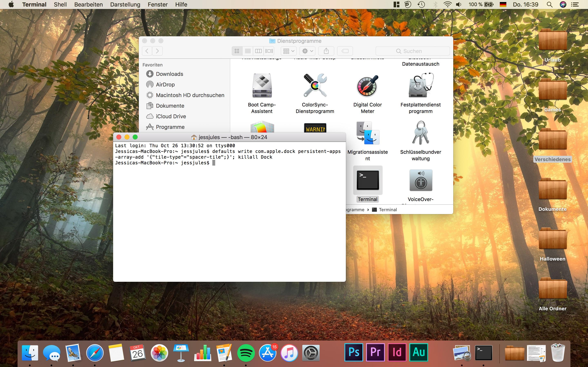Image resolution: width=588 pixels, height=367 pixels.
Task: Open the Shell menu
Action: (x=60, y=4)
